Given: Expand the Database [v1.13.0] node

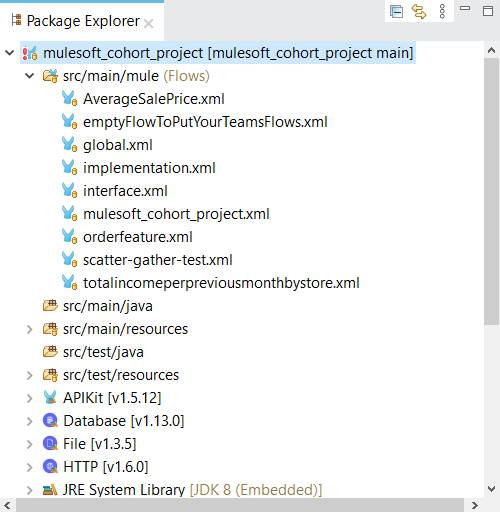Looking at the screenshot, I should point(30,421).
